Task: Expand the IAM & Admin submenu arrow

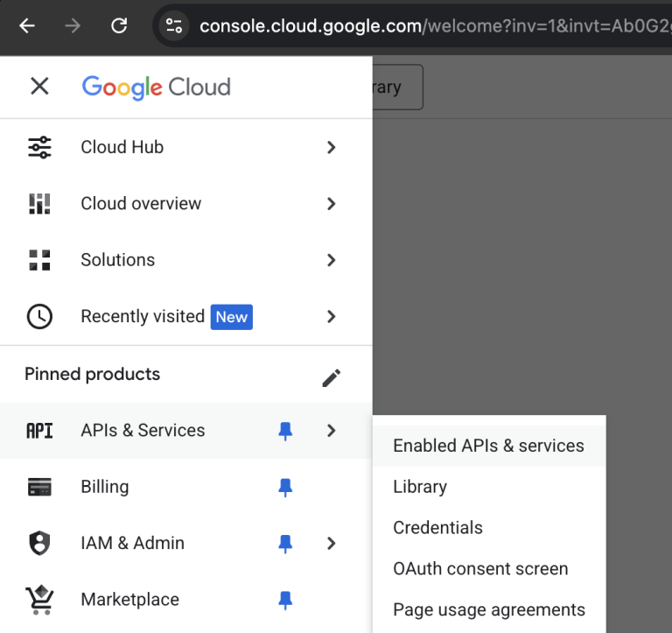Action: click(x=331, y=543)
